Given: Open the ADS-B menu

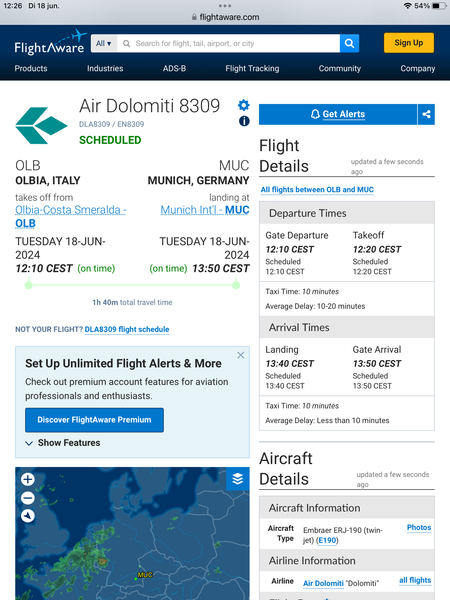Looking at the screenshot, I should click(x=174, y=68).
